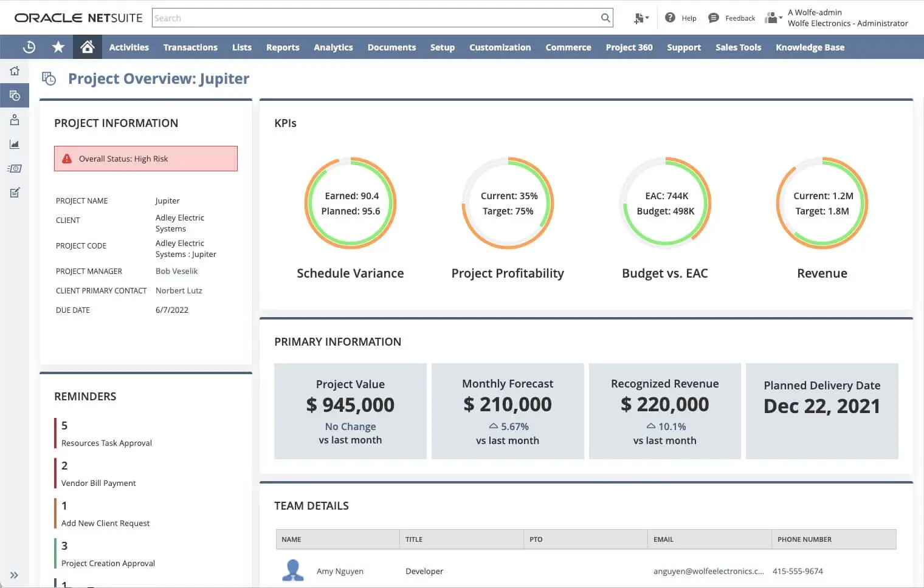Select the notes editor icon in the sidebar

(15, 193)
